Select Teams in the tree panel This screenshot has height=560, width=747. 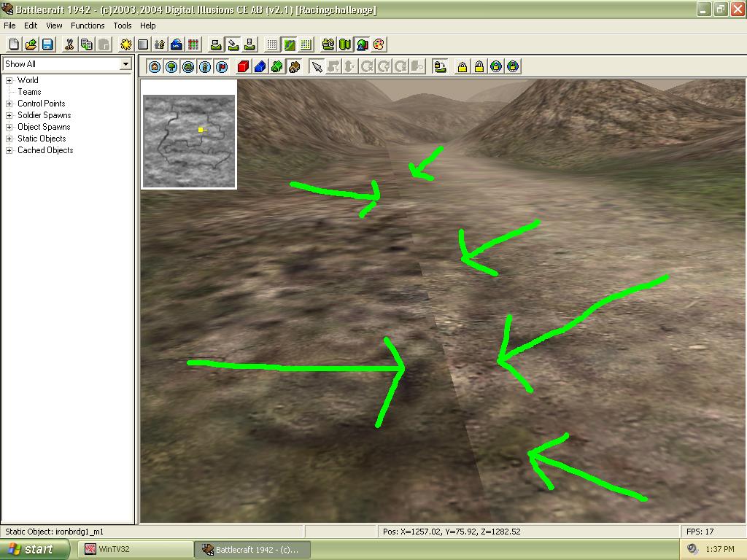tap(29, 92)
